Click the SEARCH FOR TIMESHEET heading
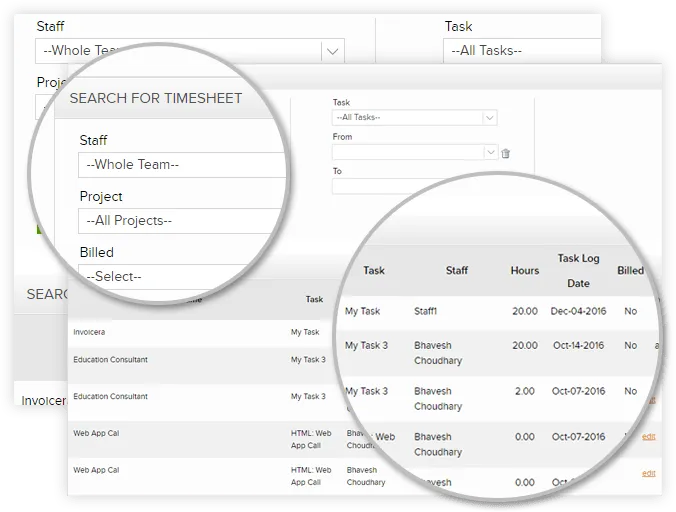The width and height of the screenshot is (676, 512). point(156,98)
